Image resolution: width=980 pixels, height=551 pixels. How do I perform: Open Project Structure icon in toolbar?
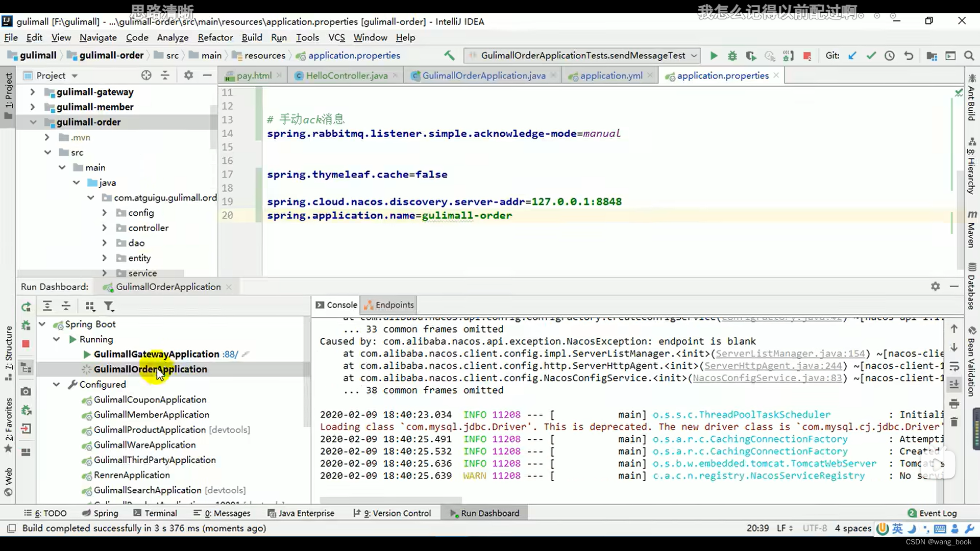point(932,56)
